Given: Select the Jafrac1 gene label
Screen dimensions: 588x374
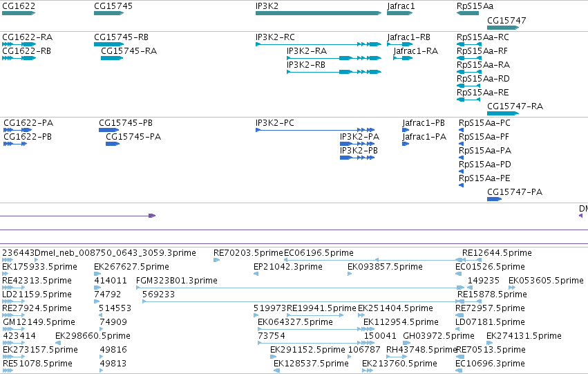Looking at the screenshot, I should (x=401, y=6).
